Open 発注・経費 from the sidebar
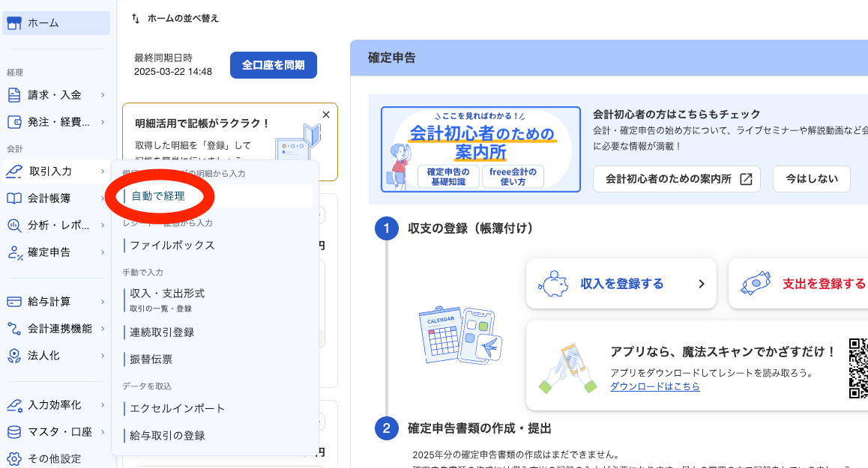 (13, 121)
